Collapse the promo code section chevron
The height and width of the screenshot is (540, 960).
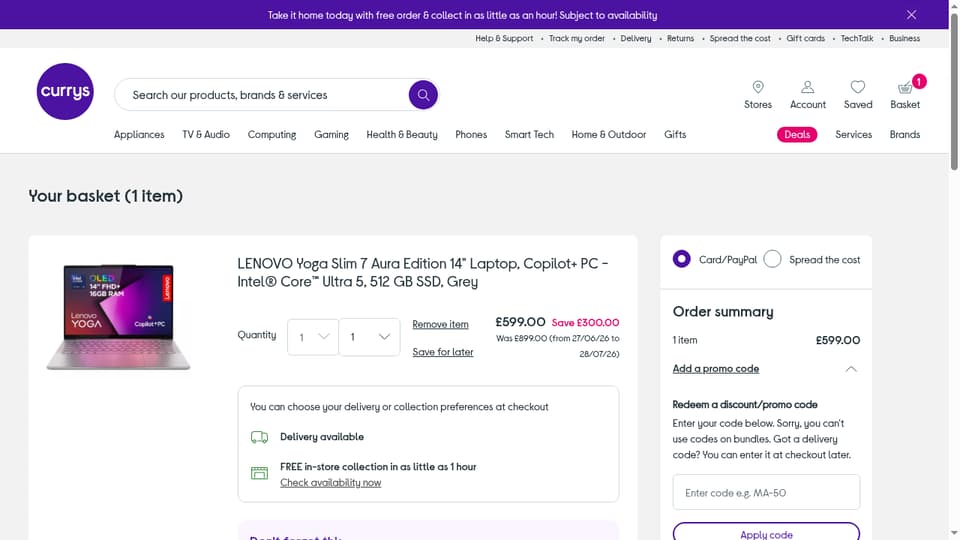851,369
